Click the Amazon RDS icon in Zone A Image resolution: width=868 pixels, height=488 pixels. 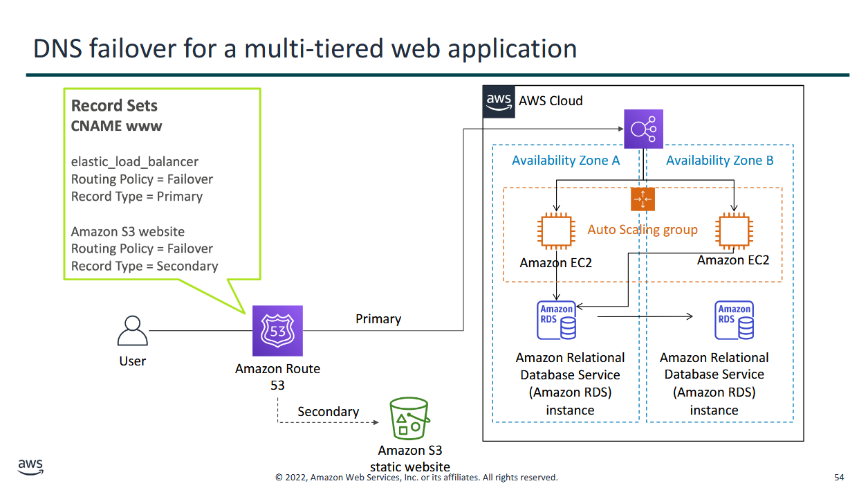point(556,320)
